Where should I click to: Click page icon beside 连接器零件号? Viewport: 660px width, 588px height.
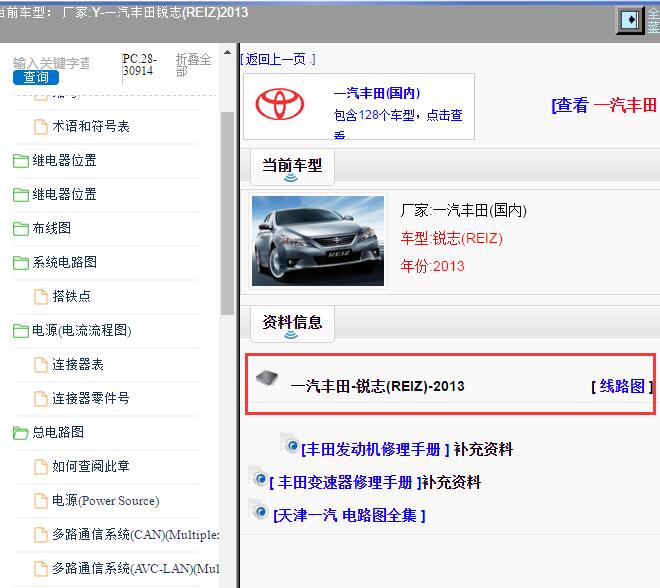pyautogui.click(x=41, y=399)
